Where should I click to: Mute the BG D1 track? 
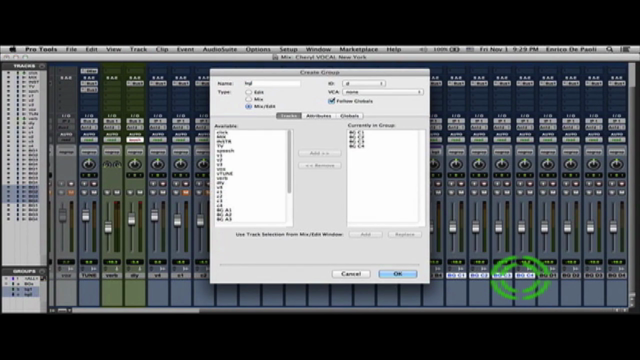click(552, 192)
